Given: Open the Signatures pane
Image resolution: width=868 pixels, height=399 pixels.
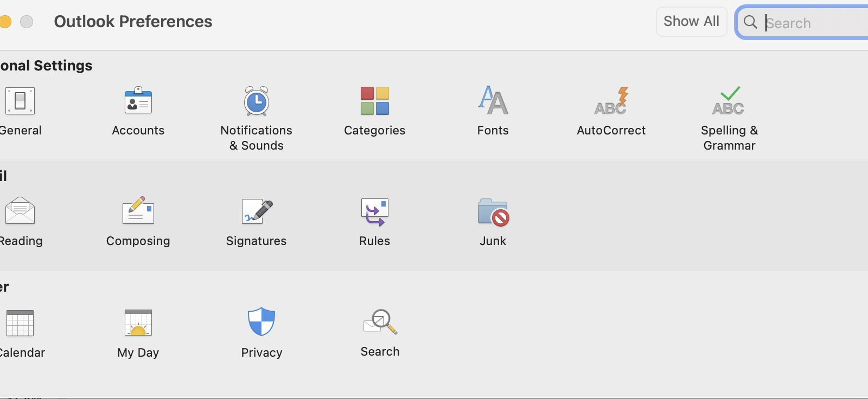Looking at the screenshot, I should [256, 212].
